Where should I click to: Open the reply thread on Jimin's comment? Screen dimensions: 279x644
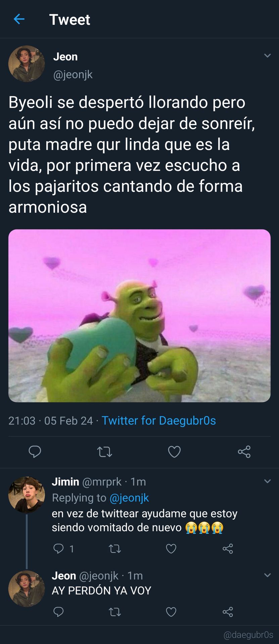[x=63, y=549]
